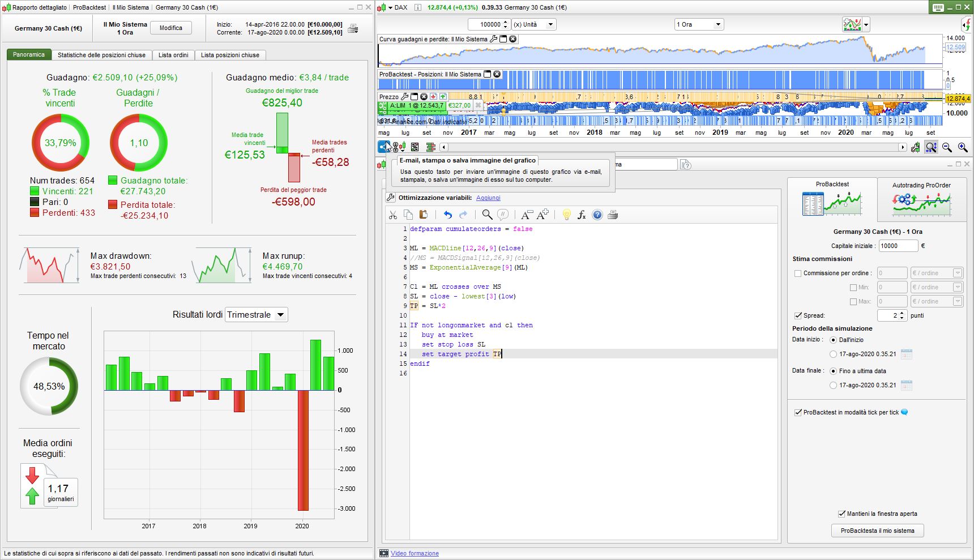Enable the Commissione per ordine checkbox
The width and height of the screenshot is (974, 560).
pos(798,273)
